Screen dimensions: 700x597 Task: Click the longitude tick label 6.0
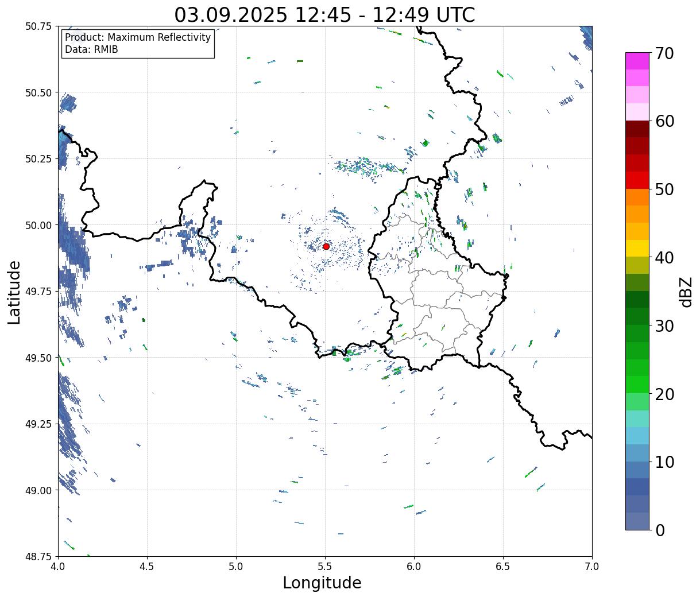click(x=414, y=566)
